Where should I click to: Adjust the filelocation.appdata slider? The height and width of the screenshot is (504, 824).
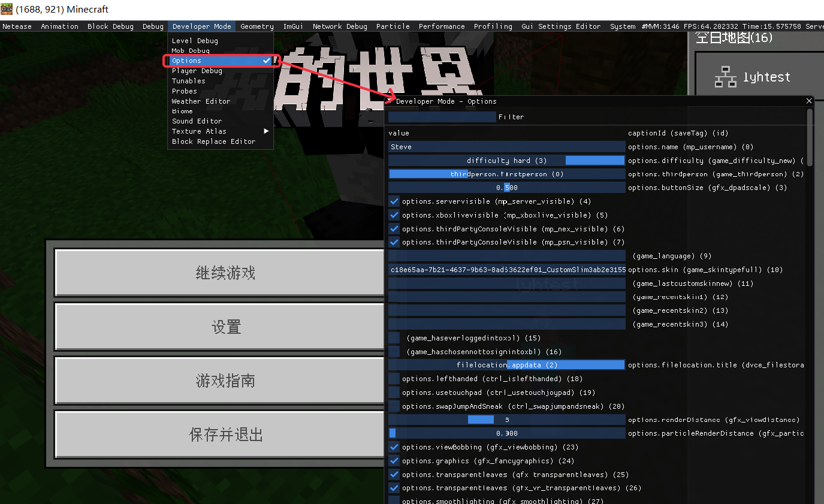pyautogui.click(x=506, y=365)
